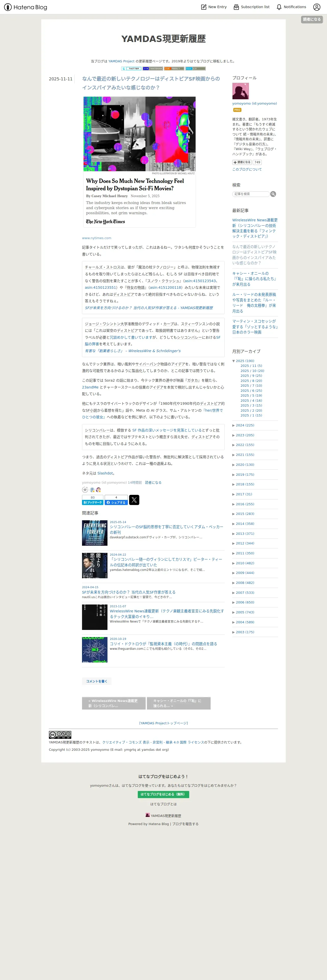
Task: Open the クリエイティブ・コモンズ license text link
Action: coord(153,742)
